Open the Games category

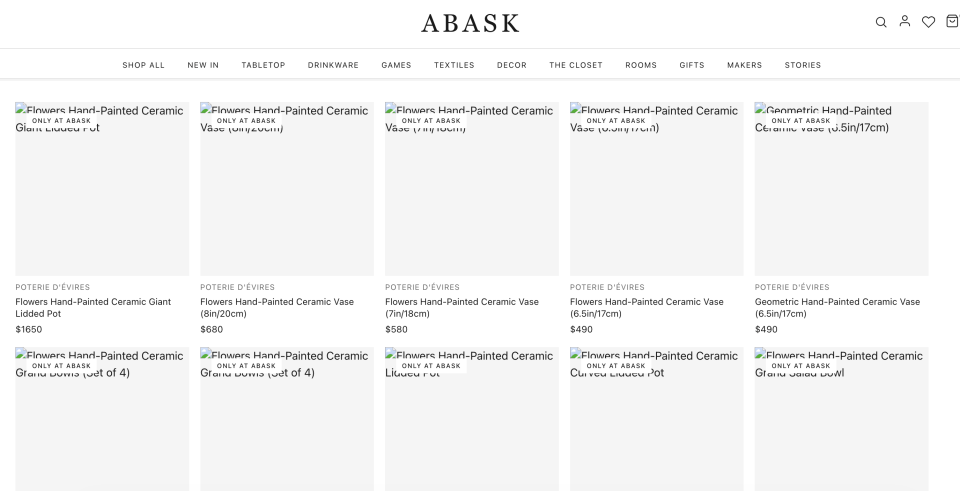click(396, 65)
